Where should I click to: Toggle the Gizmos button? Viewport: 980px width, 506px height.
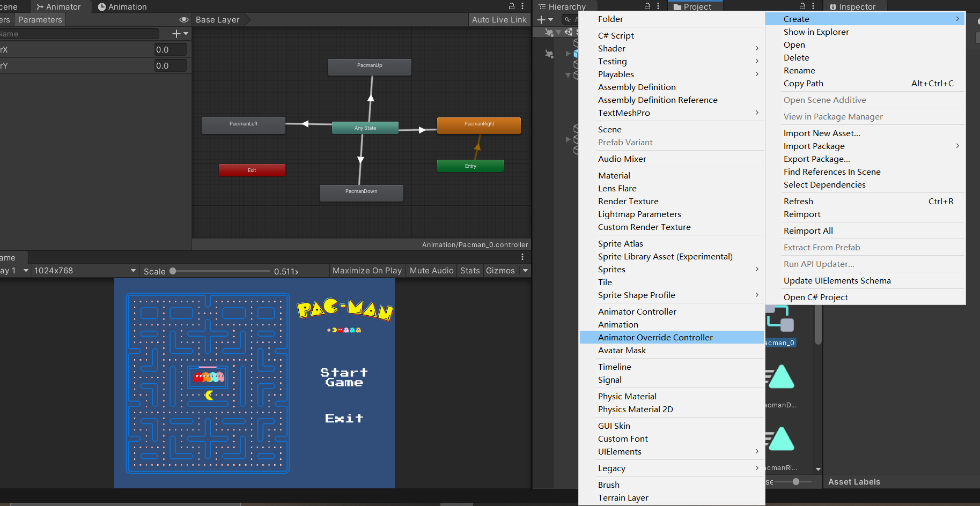tap(500, 271)
